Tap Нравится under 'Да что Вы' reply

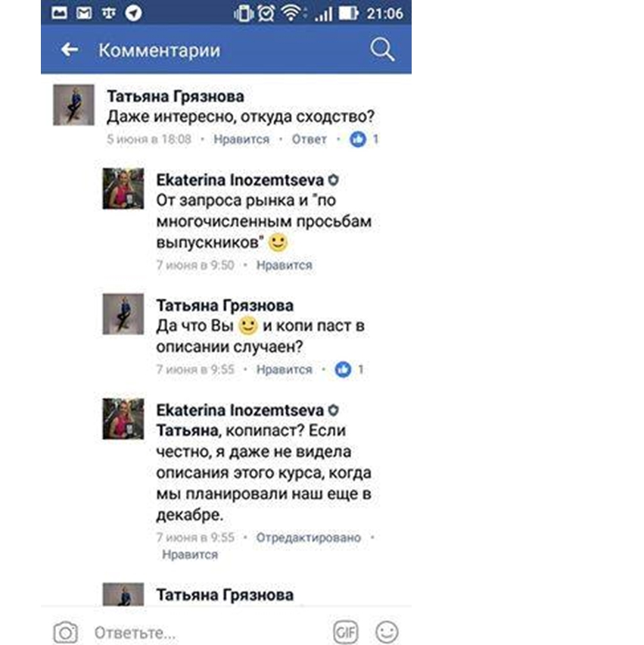coord(285,369)
